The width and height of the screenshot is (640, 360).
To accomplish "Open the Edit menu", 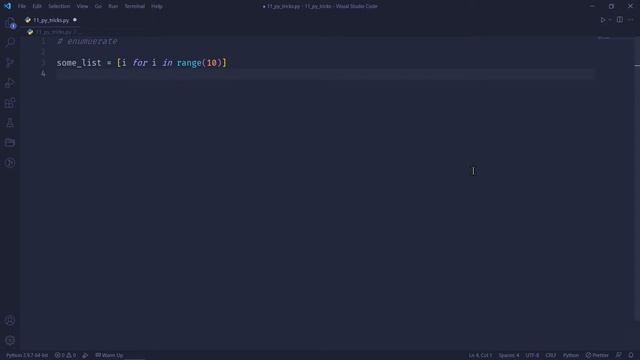I will tap(37, 6).
